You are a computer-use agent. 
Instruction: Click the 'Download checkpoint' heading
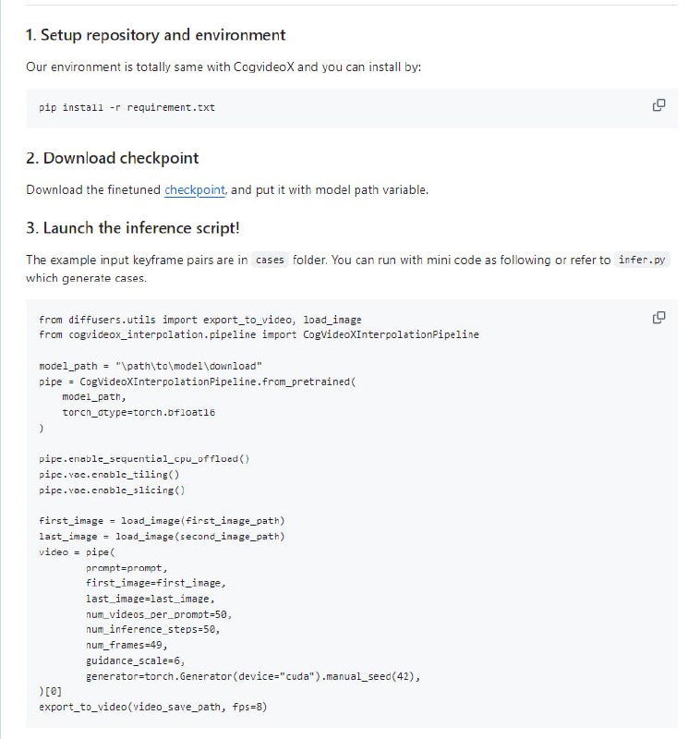point(112,158)
